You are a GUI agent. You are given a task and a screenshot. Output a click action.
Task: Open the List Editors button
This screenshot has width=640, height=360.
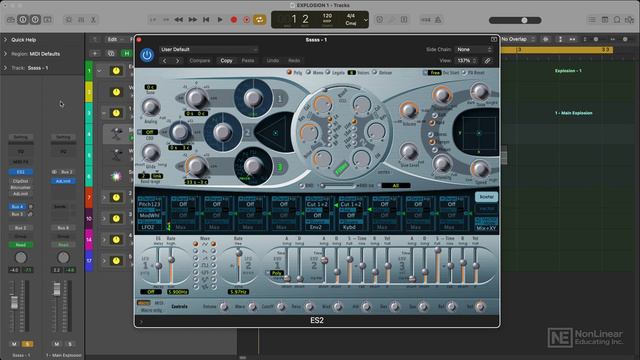point(592,20)
